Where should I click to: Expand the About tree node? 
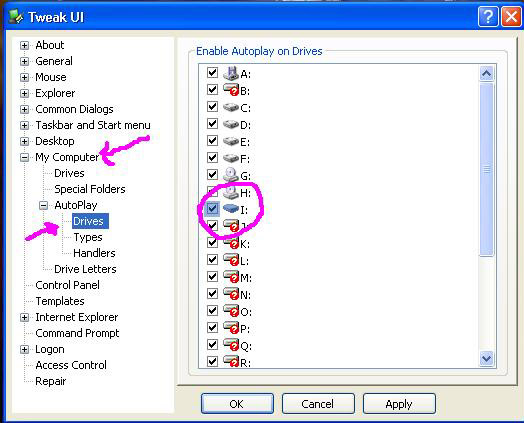24,45
